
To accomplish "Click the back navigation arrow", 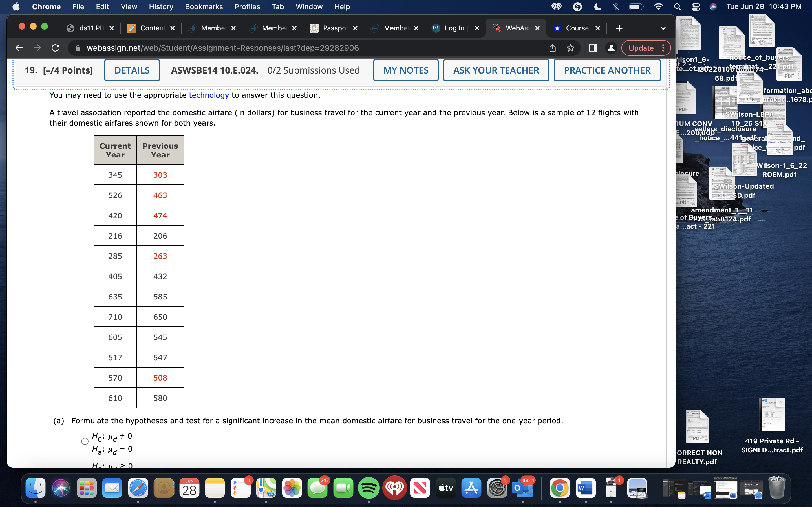I will coord(19,48).
